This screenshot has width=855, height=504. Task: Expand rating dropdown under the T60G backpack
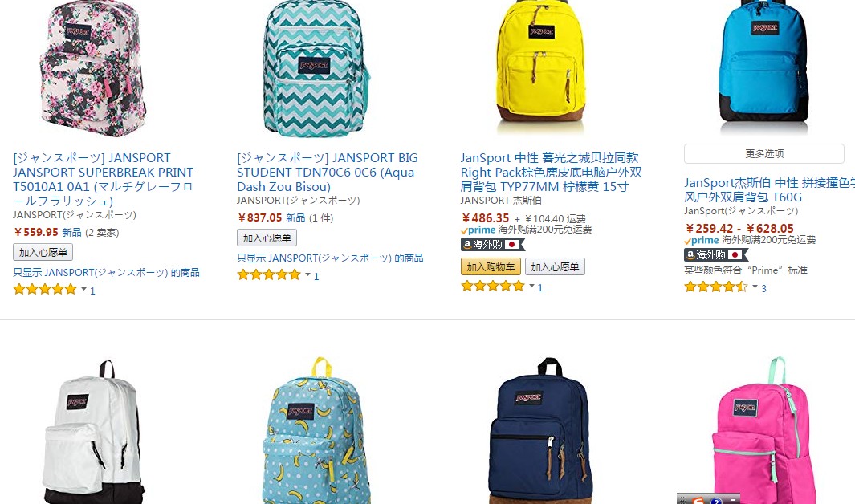(755, 287)
